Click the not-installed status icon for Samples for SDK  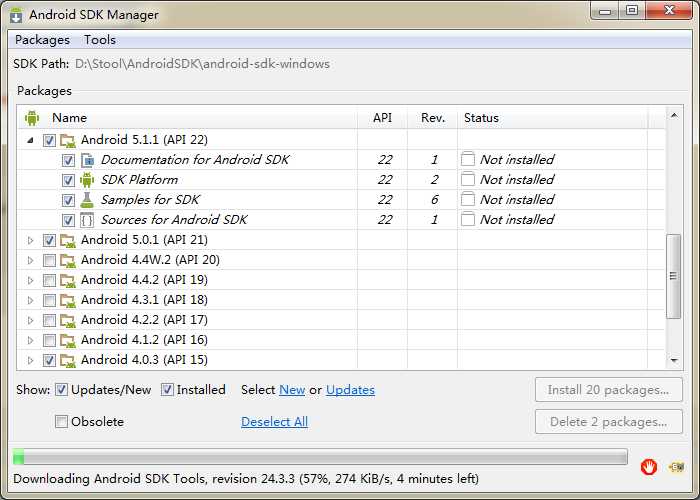[468, 199]
